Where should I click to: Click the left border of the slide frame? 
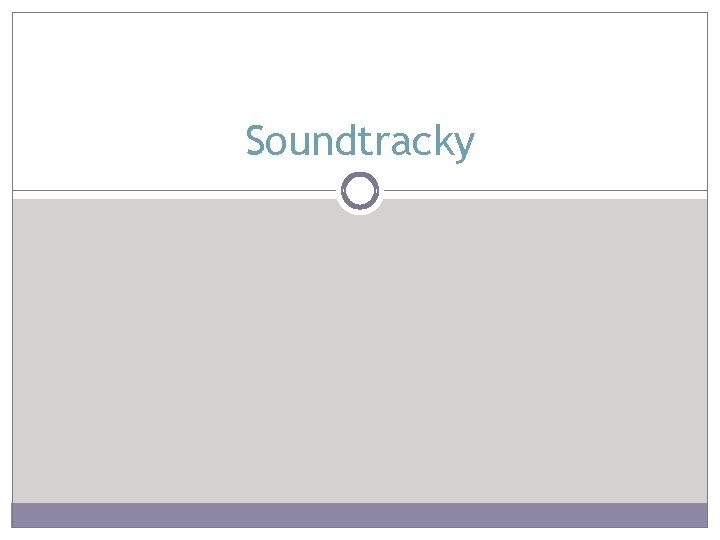tap(12, 257)
